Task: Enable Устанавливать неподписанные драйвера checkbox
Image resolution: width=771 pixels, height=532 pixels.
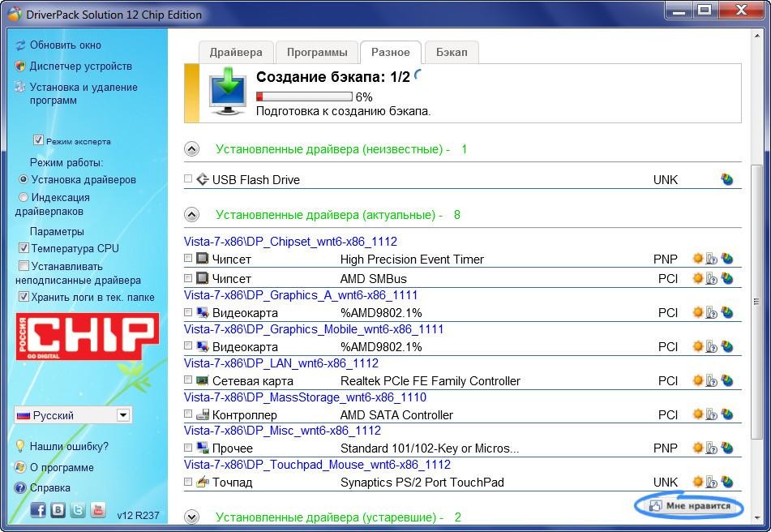Action: pyautogui.click(x=24, y=266)
